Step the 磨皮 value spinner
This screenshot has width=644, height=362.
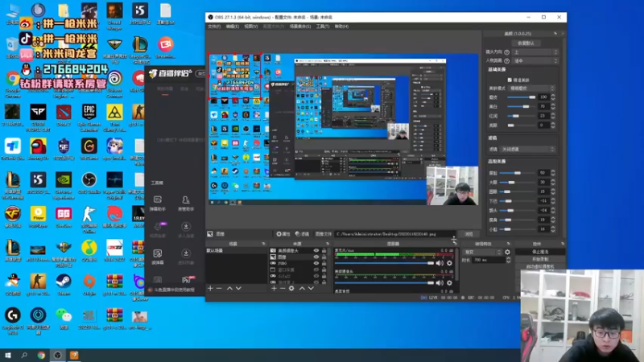[x=553, y=97]
